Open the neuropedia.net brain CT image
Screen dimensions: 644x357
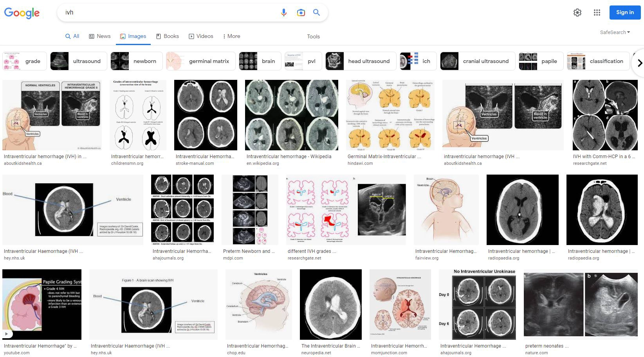331,305
